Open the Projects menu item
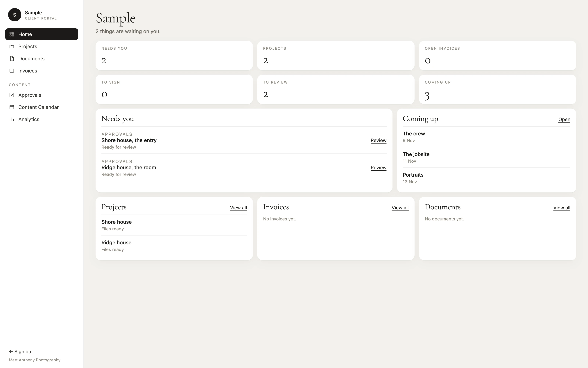 (x=42, y=47)
